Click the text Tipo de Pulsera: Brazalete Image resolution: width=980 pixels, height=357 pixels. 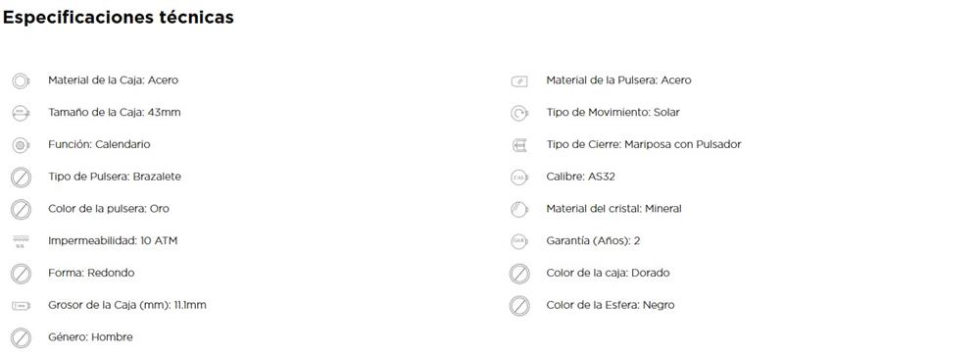tap(115, 177)
